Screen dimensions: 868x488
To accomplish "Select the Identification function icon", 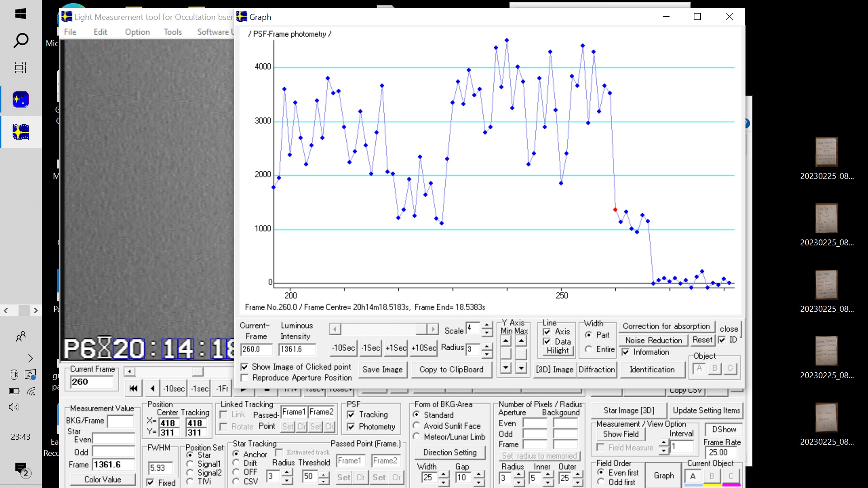I will click(x=652, y=370).
